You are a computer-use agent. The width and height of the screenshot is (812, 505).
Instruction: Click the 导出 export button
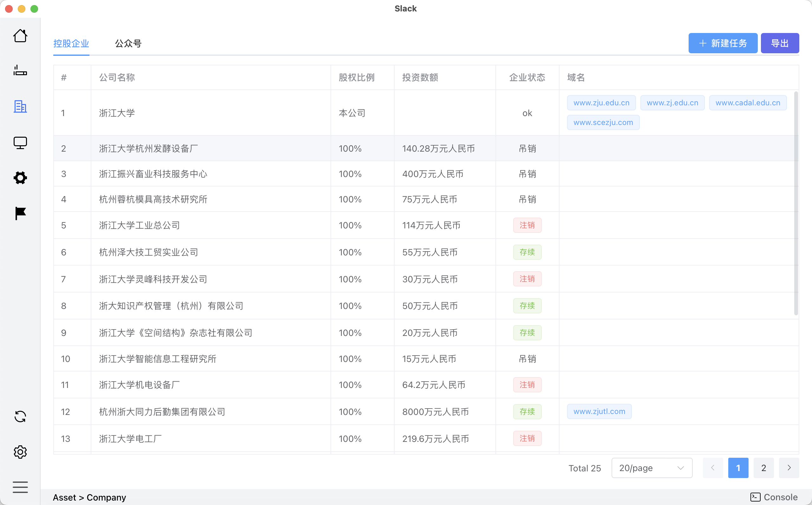(780, 43)
